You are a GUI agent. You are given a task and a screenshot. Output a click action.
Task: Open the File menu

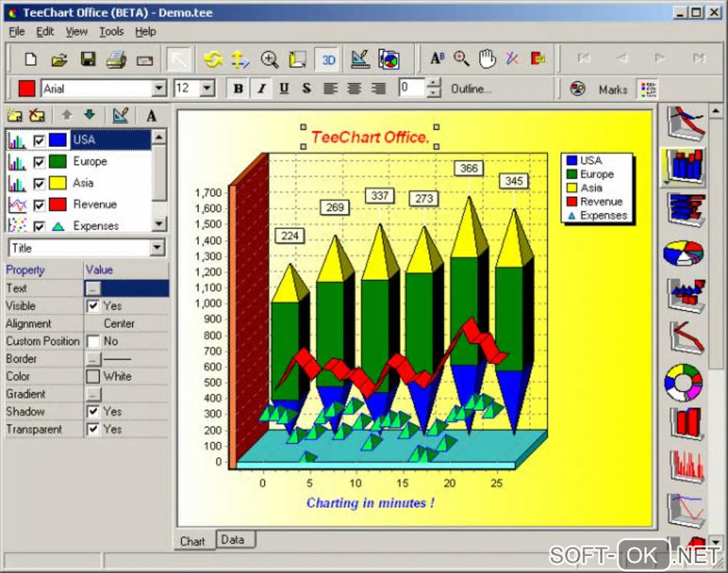pos(16,31)
